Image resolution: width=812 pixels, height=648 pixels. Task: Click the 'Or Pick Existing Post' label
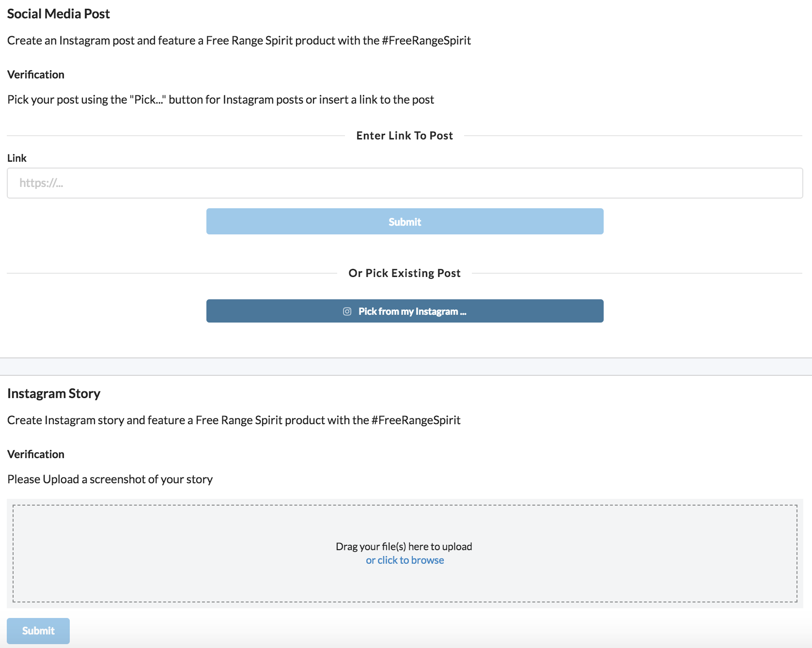tap(405, 273)
